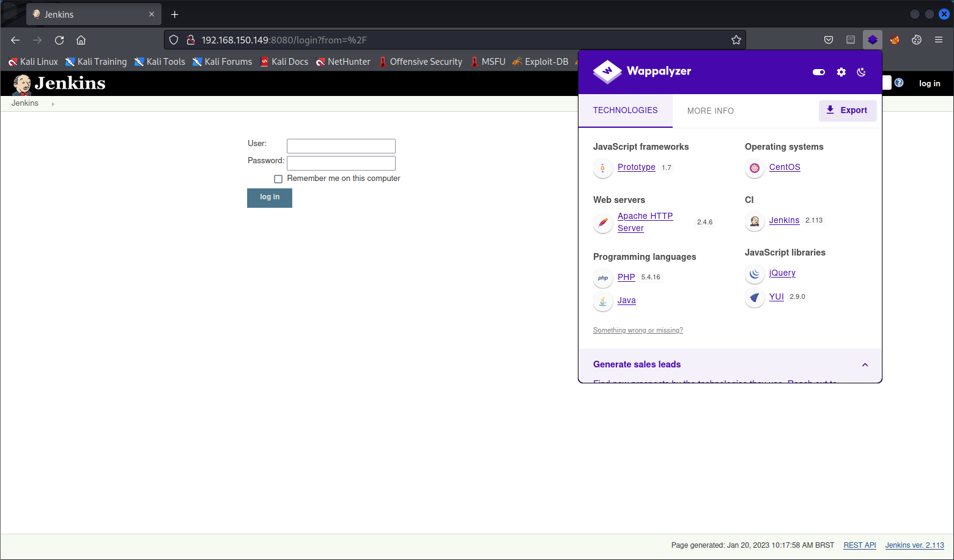The image size is (954, 560).
Task: Open the CentOS link
Action: pos(785,168)
